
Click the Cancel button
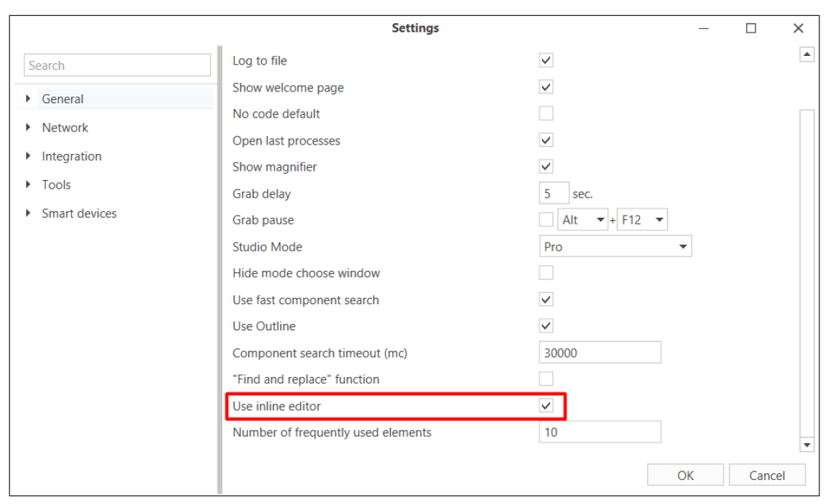tap(767, 476)
